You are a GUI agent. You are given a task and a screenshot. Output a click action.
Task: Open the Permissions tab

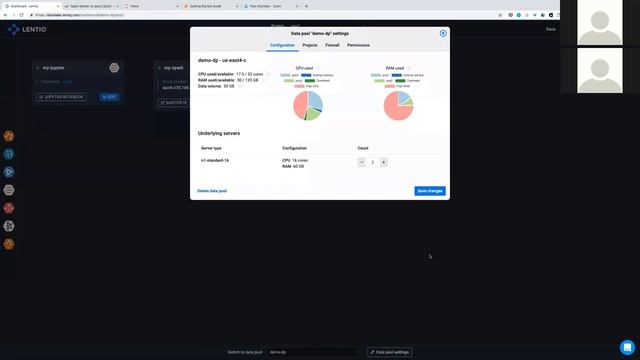[358, 45]
